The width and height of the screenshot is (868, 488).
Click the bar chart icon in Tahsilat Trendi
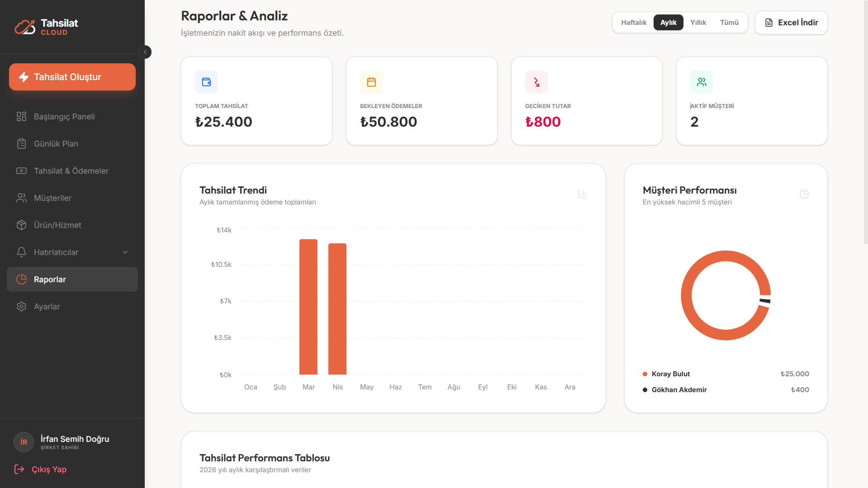click(583, 194)
